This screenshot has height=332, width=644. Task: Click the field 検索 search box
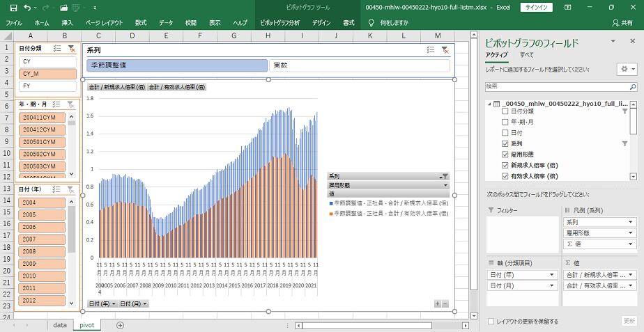[560, 86]
